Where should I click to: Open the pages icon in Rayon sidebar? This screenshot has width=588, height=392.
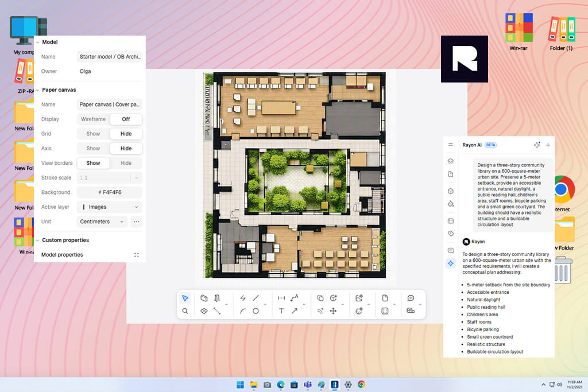point(451,174)
